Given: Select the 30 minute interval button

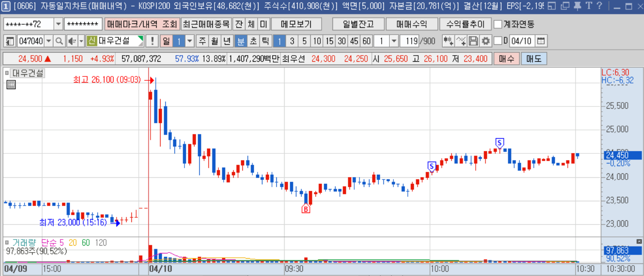Looking at the screenshot, I should click(x=342, y=41).
